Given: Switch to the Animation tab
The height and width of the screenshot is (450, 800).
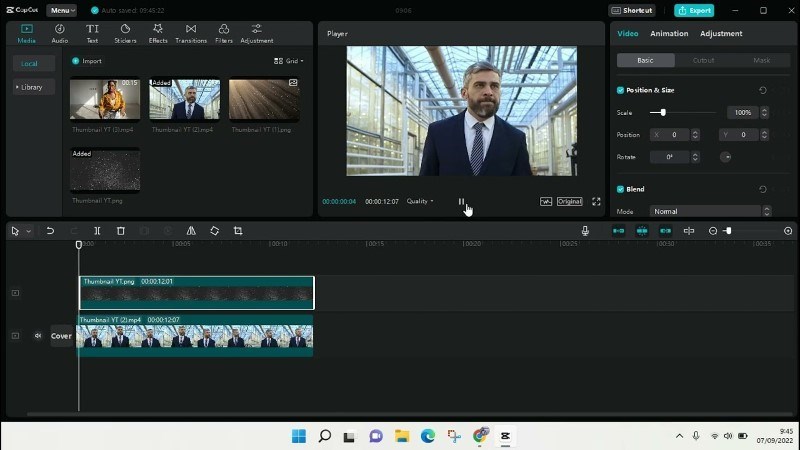Looking at the screenshot, I should [669, 34].
